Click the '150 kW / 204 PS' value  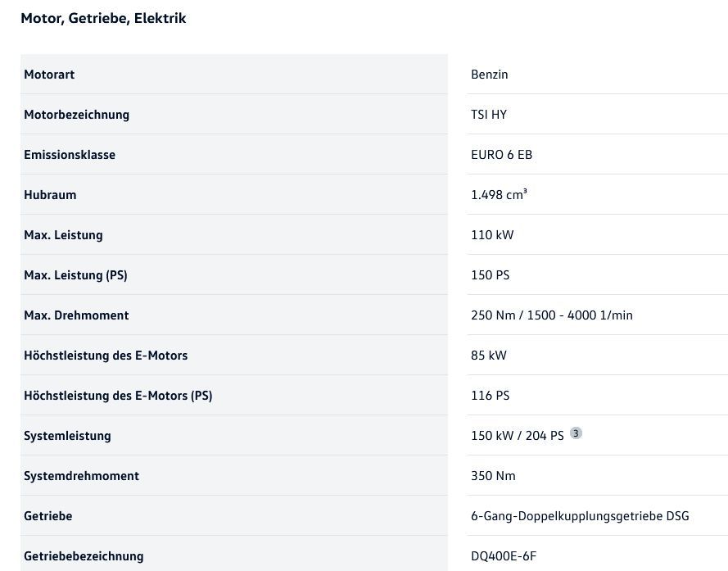pyautogui.click(x=517, y=436)
